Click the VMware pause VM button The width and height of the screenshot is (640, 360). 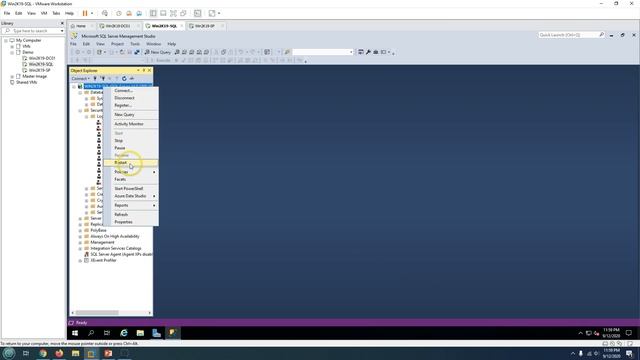(85, 13)
